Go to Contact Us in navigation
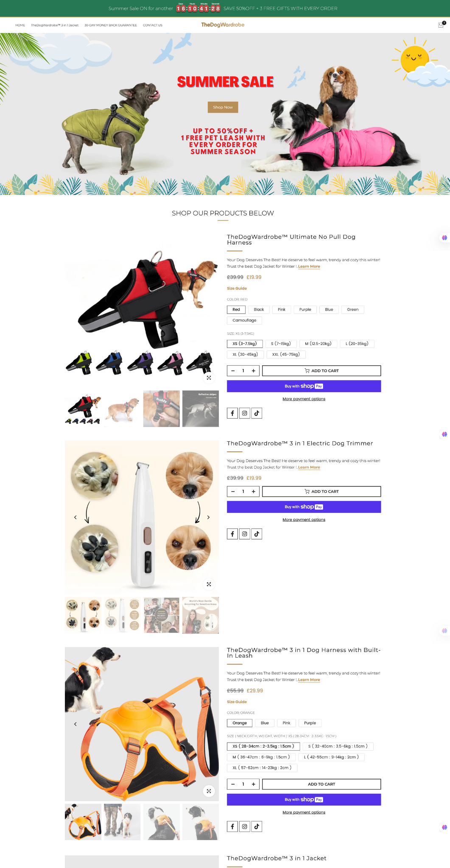450x868 pixels. click(x=153, y=25)
